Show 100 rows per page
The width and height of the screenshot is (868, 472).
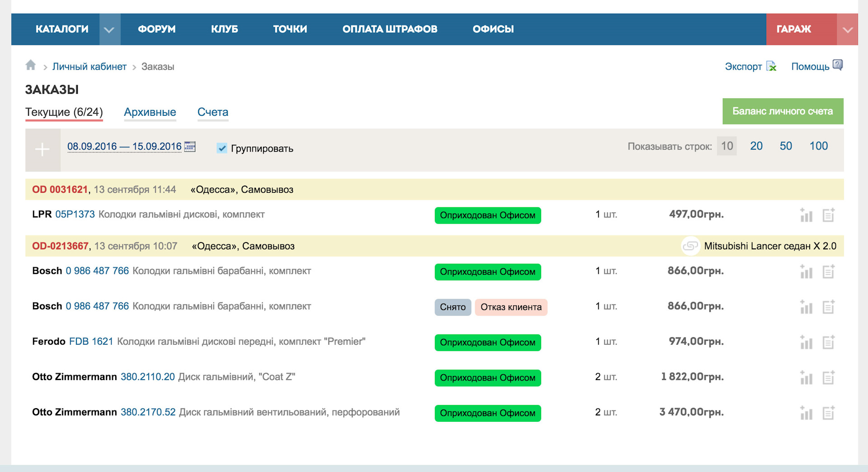point(818,146)
